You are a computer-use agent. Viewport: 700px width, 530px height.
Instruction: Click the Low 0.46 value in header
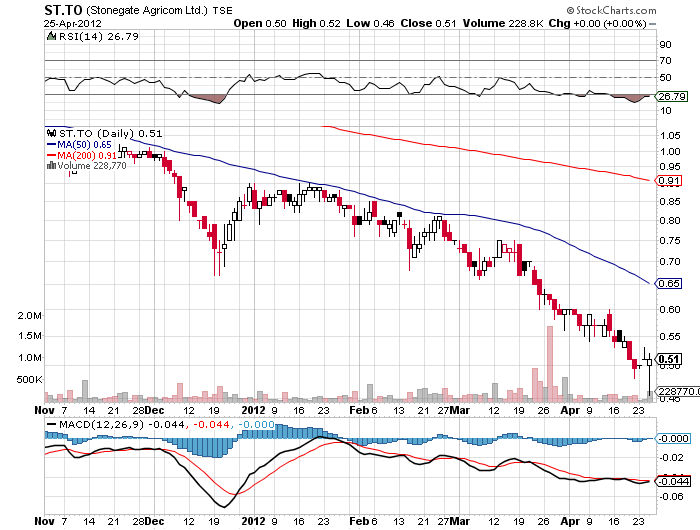(x=371, y=23)
